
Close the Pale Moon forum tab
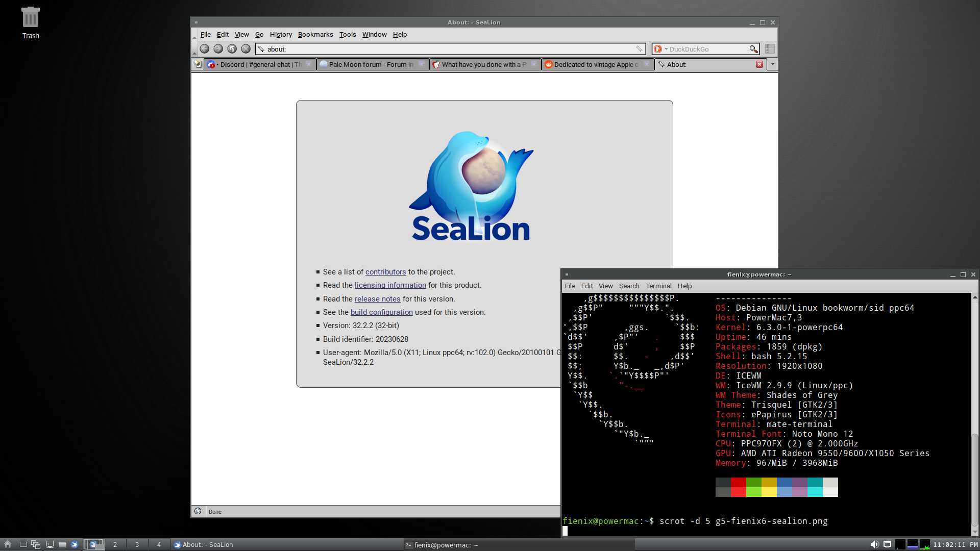coord(421,64)
